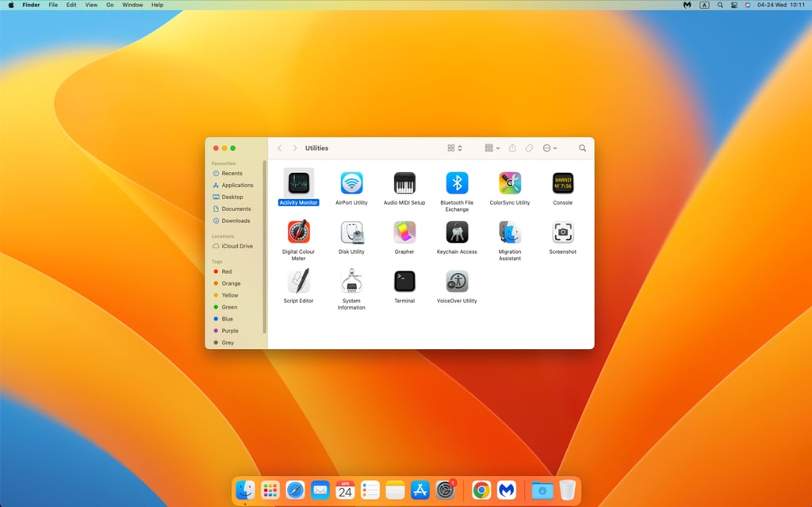Click the Disk Utility icon

tap(351, 232)
